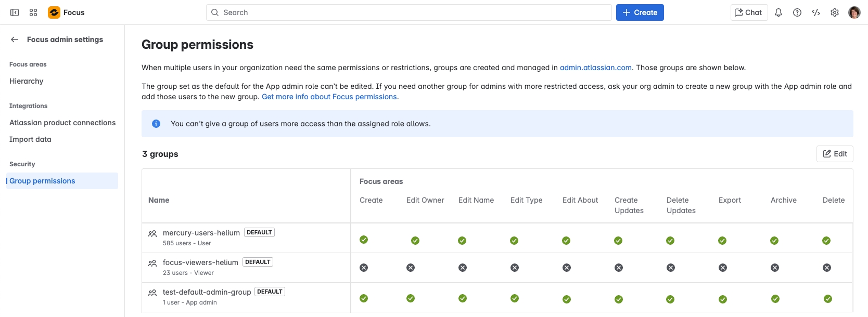The image size is (868, 317).
Task: Click the 585 users - User text
Action: click(187, 243)
